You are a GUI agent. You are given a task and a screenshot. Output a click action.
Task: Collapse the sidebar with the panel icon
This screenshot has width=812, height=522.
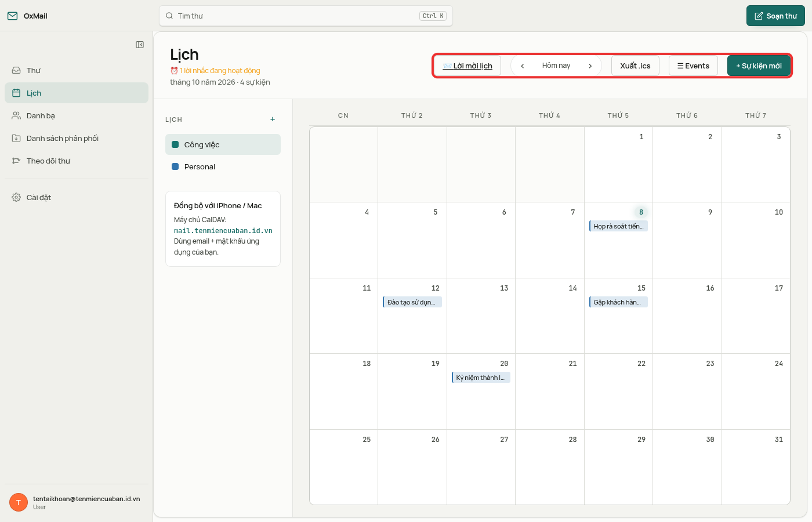pos(140,45)
